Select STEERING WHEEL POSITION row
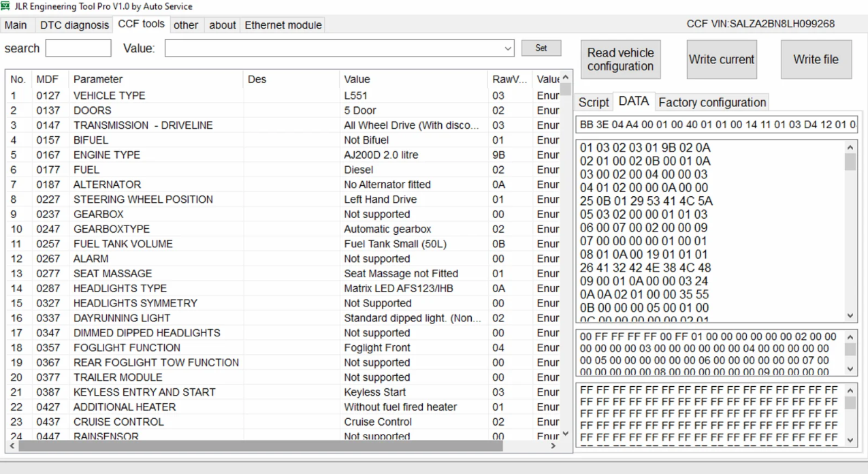This screenshot has width=868, height=474. 283,200
